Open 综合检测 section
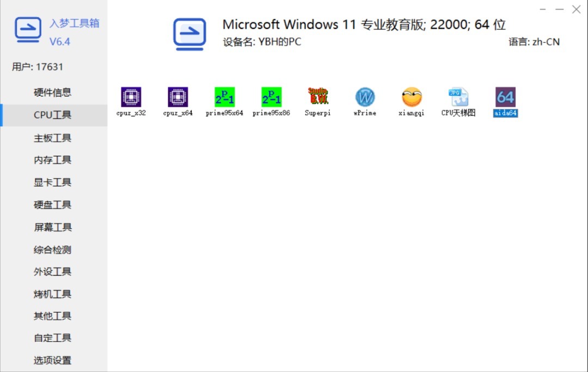 tap(52, 250)
